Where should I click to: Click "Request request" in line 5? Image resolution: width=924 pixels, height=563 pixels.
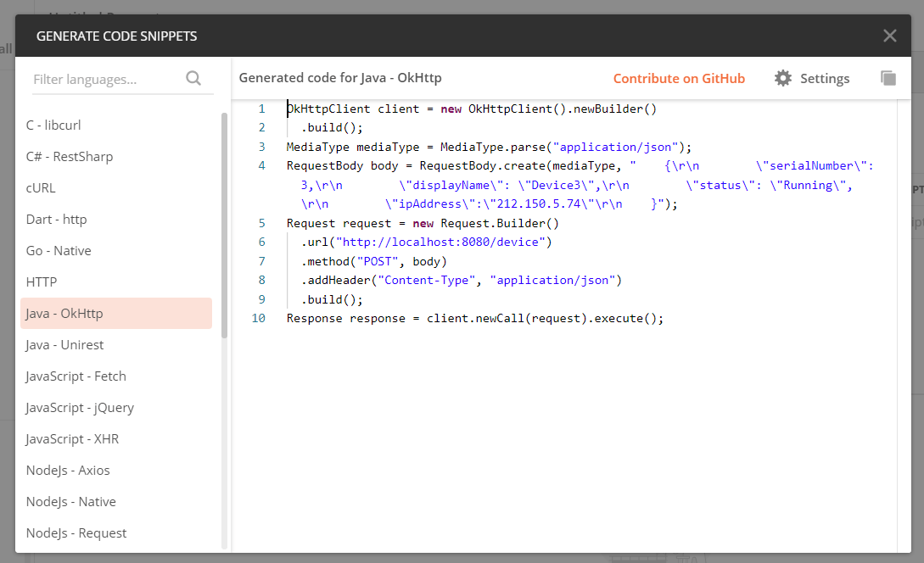[339, 223]
